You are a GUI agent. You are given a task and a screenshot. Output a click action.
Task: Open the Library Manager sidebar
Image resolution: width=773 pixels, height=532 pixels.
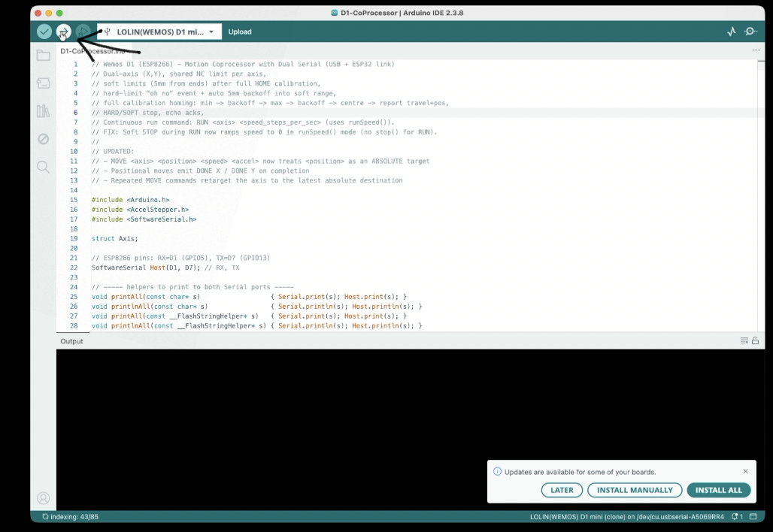44,111
